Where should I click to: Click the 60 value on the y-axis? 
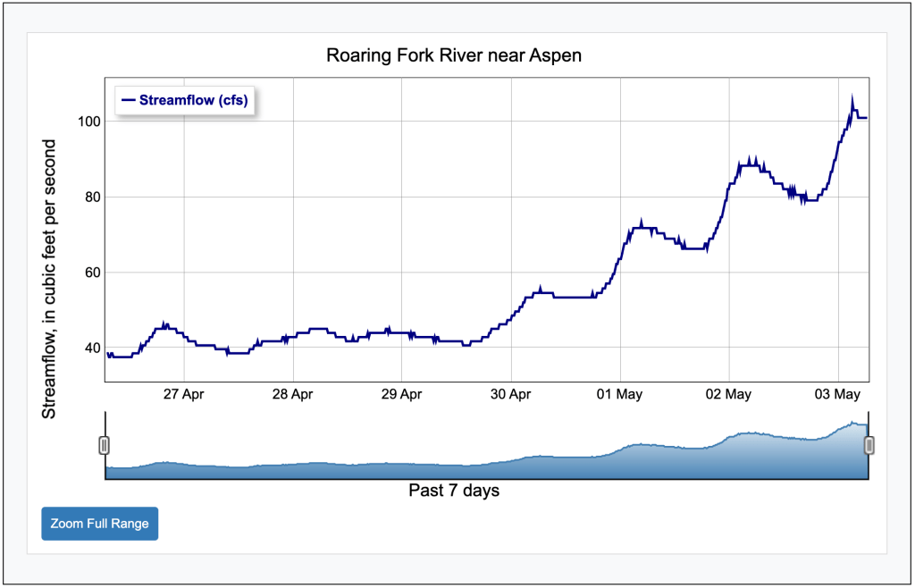pos(90,273)
